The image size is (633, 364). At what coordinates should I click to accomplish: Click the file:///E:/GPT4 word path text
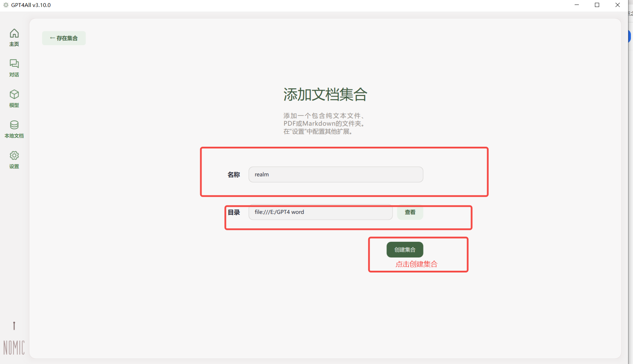point(279,212)
